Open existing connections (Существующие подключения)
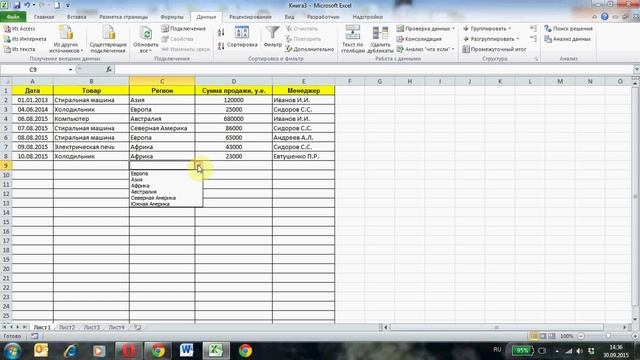 pyautogui.click(x=108, y=39)
